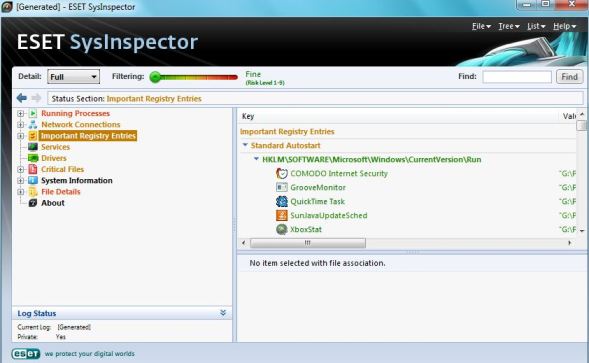Click the Filtering risk level slider handle
589x363 pixels.
[x=155, y=77]
